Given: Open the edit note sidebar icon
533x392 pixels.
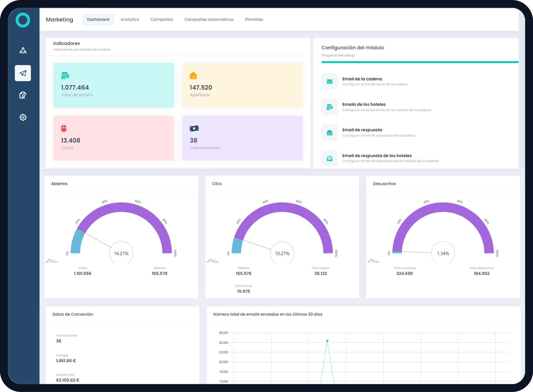Looking at the screenshot, I should [x=23, y=95].
